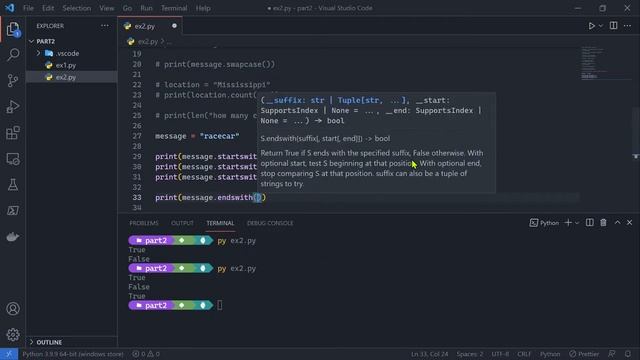This screenshot has height=360, width=640.
Task: Click Prettier status bar item
Action: point(584,354)
